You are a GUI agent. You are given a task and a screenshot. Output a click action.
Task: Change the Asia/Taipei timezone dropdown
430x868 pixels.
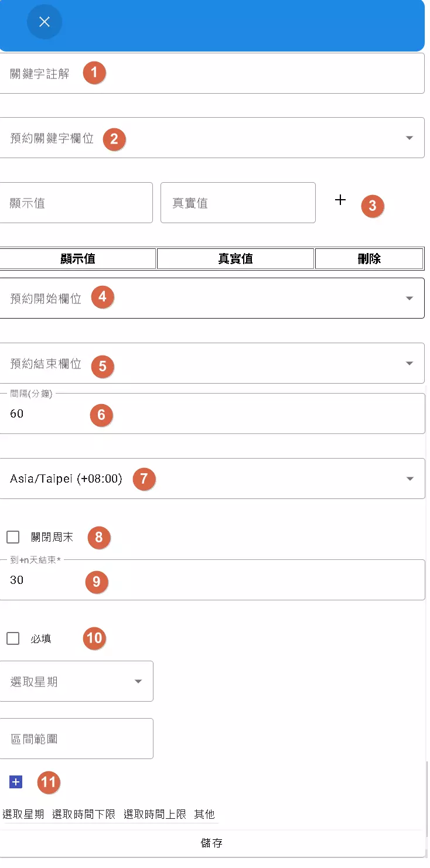[x=211, y=479]
